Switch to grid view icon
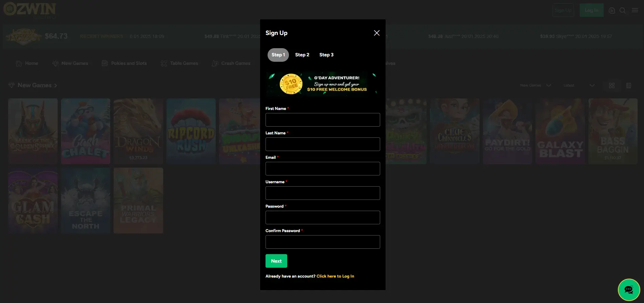Image resolution: width=644 pixels, height=303 pixels. (612, 86)
